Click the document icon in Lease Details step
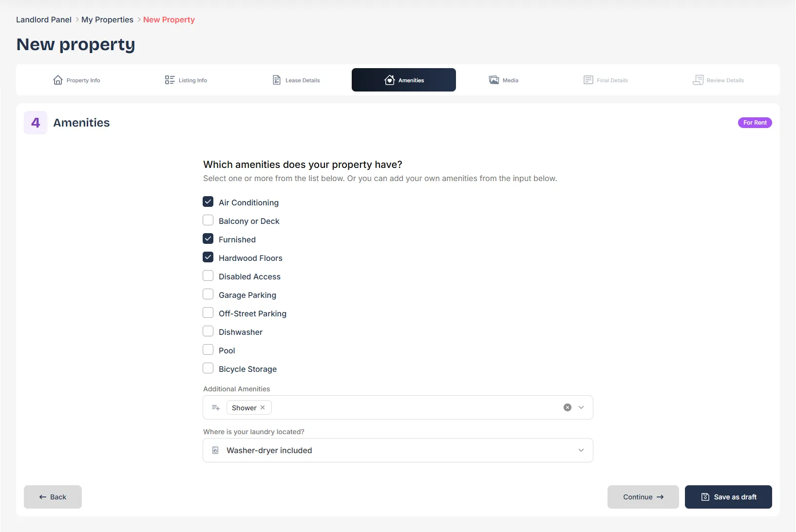 click(277, 80)
